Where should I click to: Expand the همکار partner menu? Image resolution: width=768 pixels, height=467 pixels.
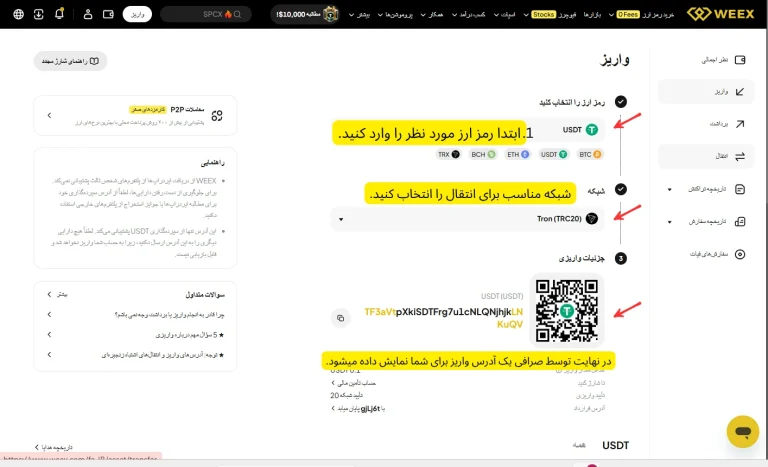pyautogui.click(x=432, y=15)
